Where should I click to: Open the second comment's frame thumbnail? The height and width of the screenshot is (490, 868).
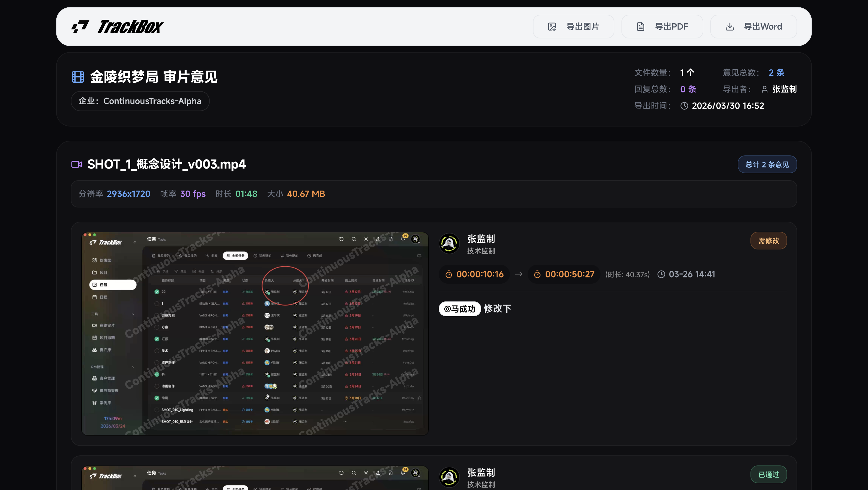[255, 478]
